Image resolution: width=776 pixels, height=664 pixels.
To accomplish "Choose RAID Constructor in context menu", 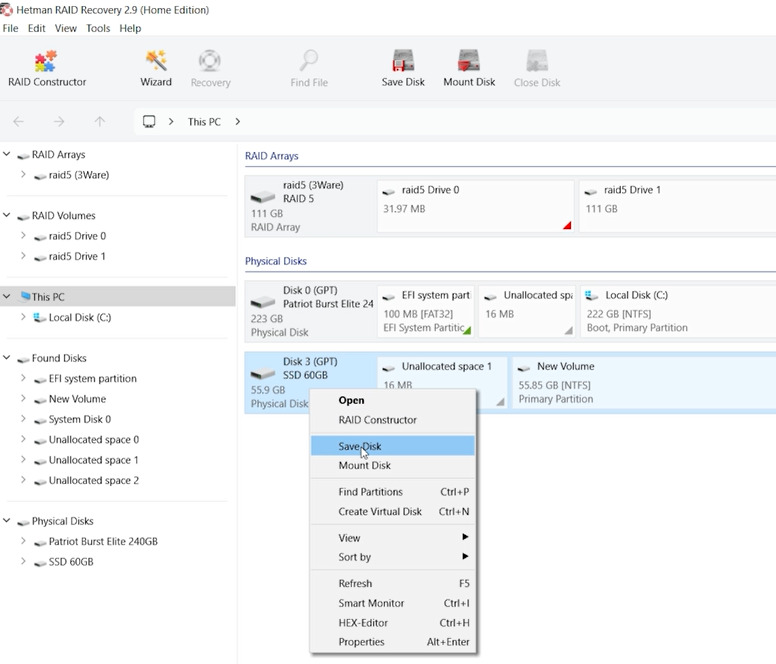I will point(392,420).
